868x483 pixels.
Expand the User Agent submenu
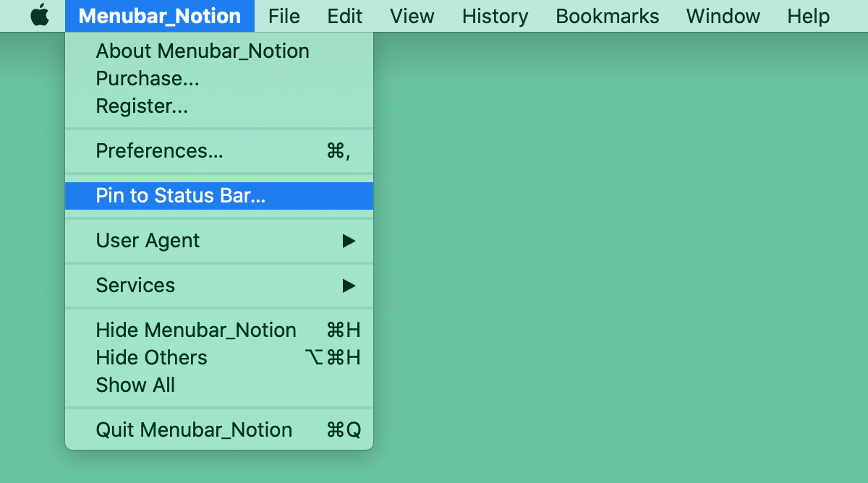pos(219,241)
